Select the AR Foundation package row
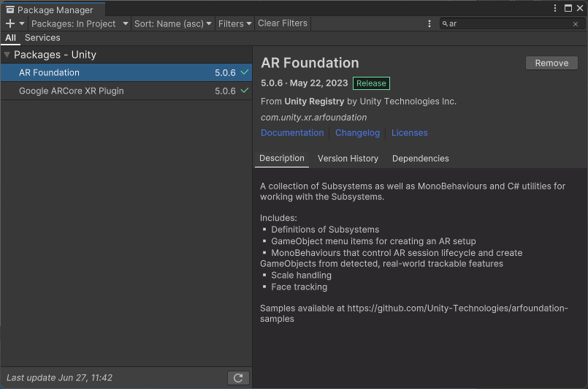The width and height of the screenshot is (588, 389). pyautogui.click(x=126, y=72)
